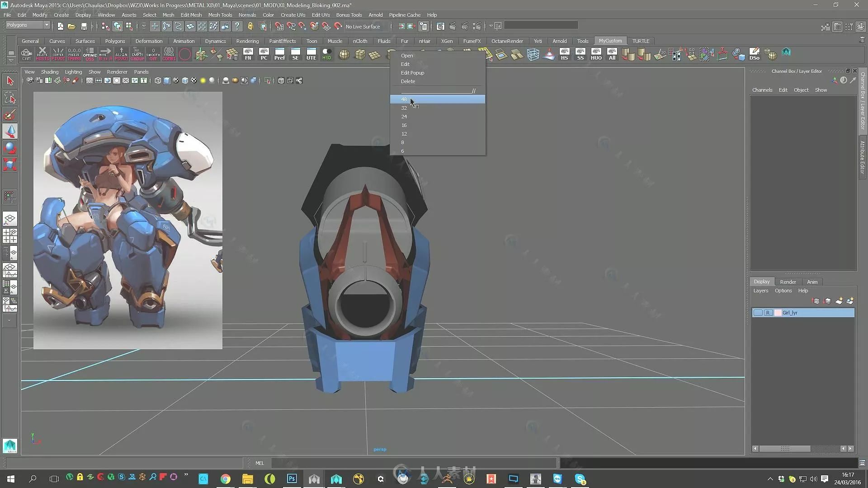Image resolution: width=868 pixels, height=488 pixels.
Task: Choose 48 in the popup menu
Action: coord(437,99)
